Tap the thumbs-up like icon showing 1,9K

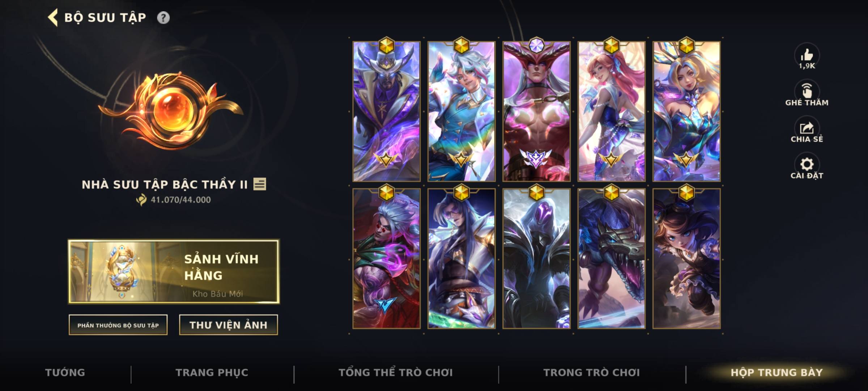pos(807,55)
